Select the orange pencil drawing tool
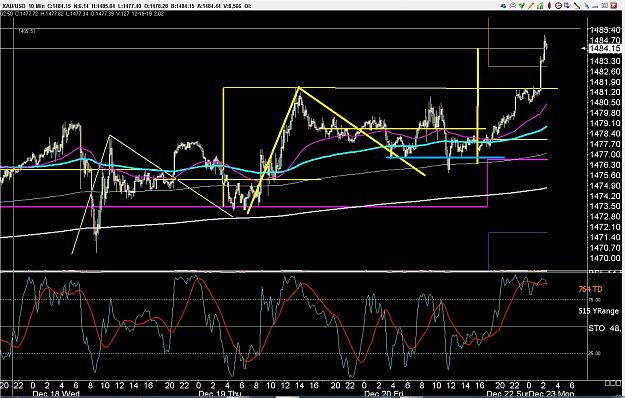Viewport: 625px width, 398px height. pos(531,6)
